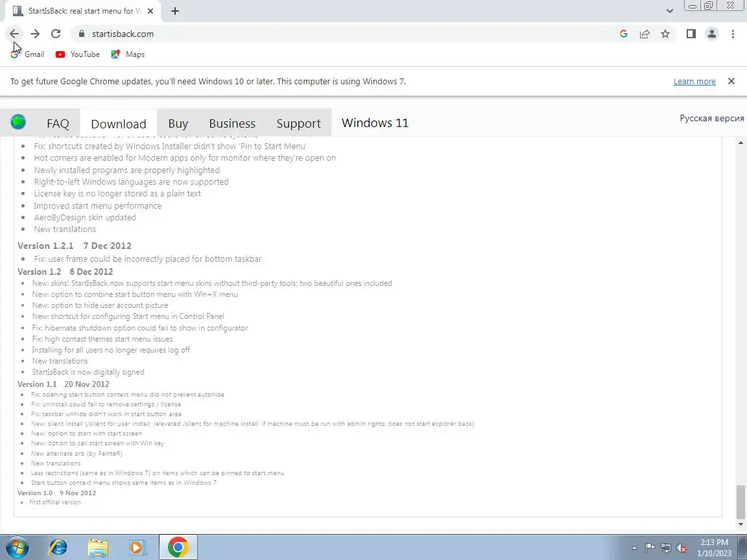Screen dimensions: 747x560
Task: Click the StartIsBack globe logo
Action: [x=18, y=122]
